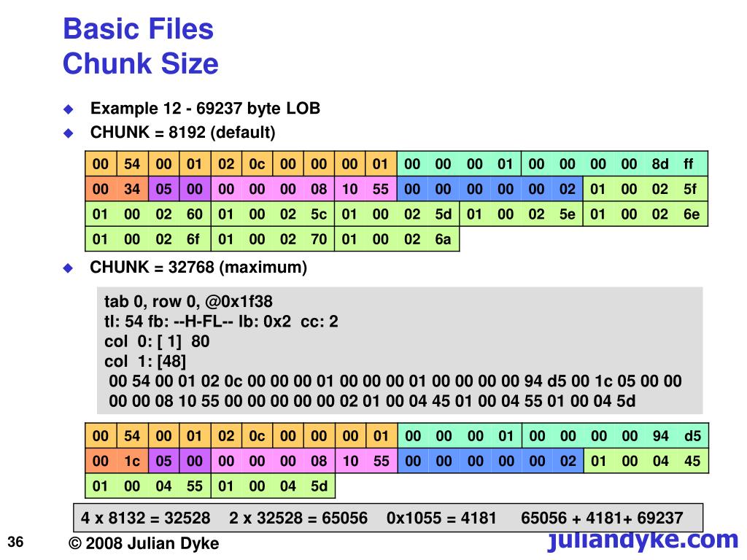Screen dimensions: 747x560
Task: Click the orange '34' cell
Action: (x=133, y=189)
